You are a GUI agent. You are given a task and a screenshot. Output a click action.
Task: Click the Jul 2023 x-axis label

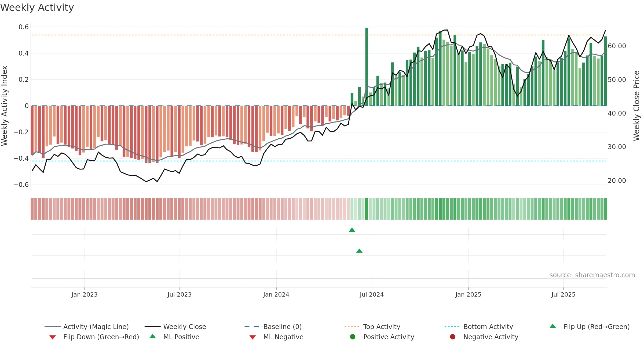[x=180, y=294]
